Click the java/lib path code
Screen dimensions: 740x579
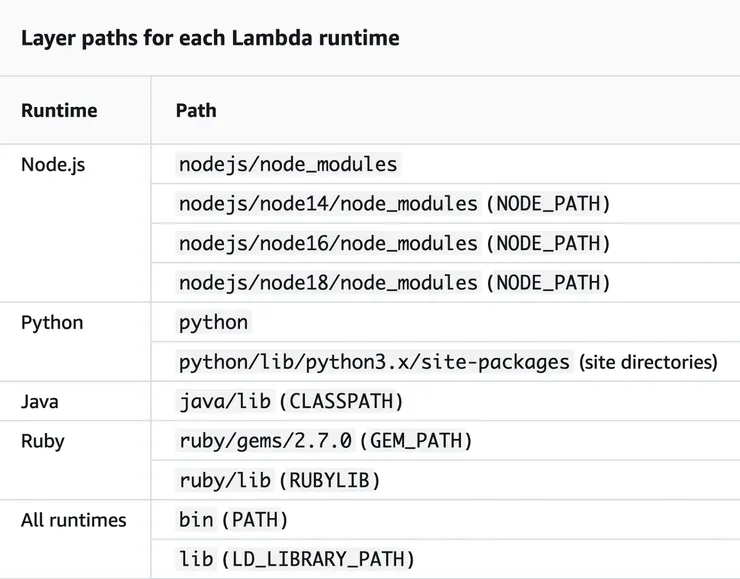pyautogui.click(x=225, y=402)
